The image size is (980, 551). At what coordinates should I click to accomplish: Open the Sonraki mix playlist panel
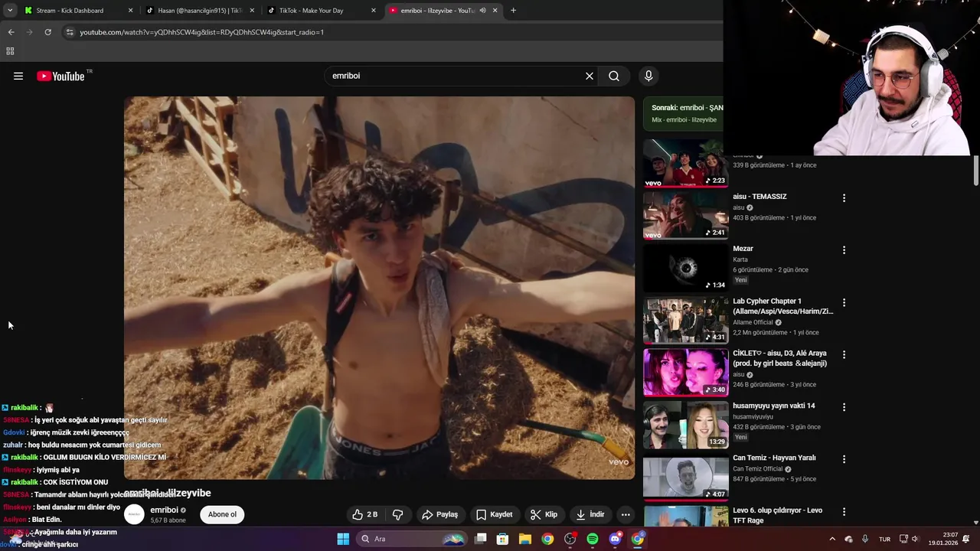683,113
